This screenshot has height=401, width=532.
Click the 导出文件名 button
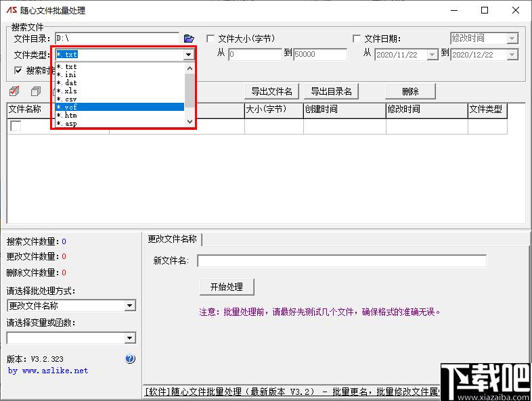pos(272,91)
